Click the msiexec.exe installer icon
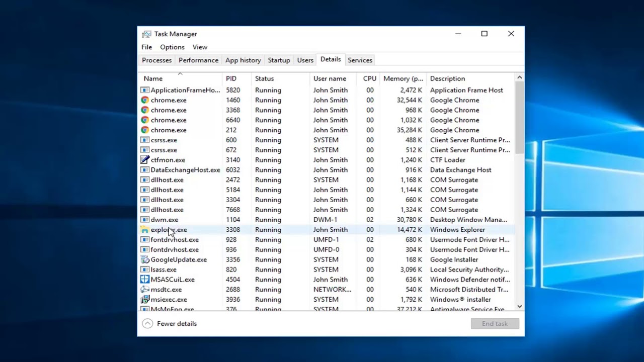 (x=145, y=300)
